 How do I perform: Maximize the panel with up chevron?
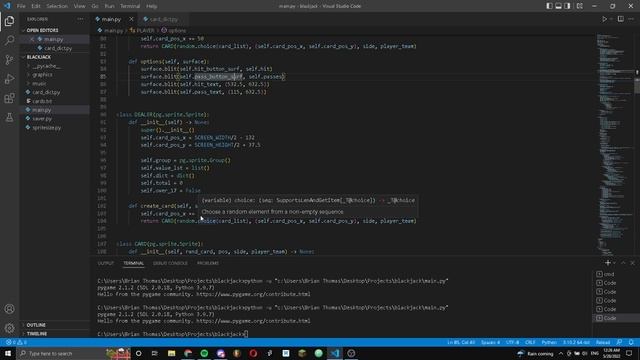tap(623, 263)
